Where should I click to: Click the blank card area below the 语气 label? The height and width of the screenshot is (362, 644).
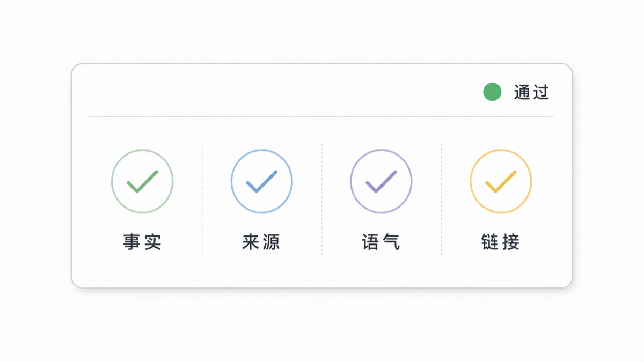[381, 270]
